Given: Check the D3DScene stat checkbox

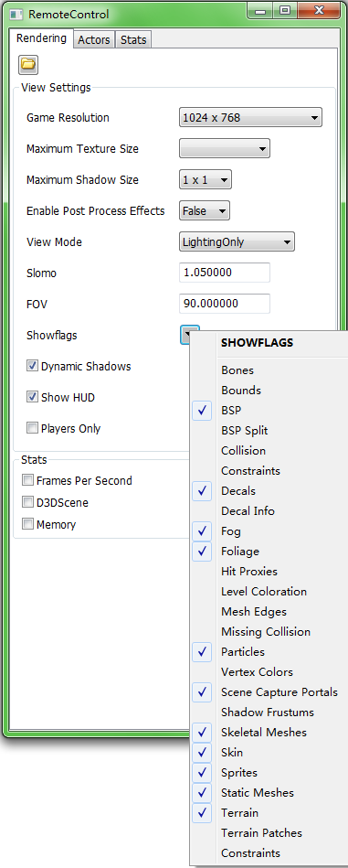Looking at the screenshot, I should point(27,503).
